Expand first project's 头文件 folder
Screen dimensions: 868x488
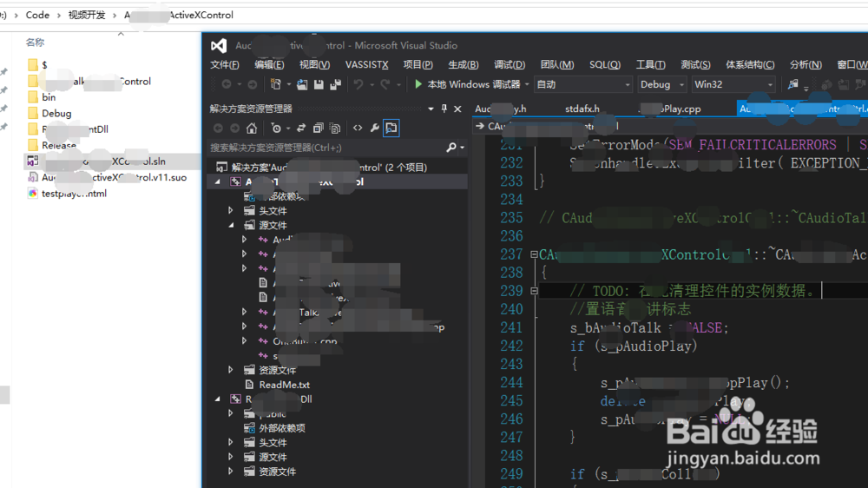231,210
